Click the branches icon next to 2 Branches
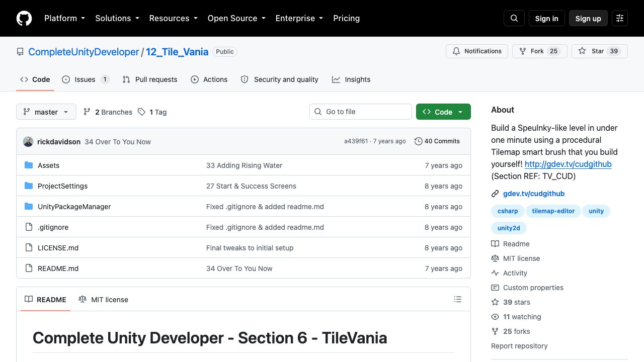644x362 pixels. pyautogui.click(x=87, y=112)
